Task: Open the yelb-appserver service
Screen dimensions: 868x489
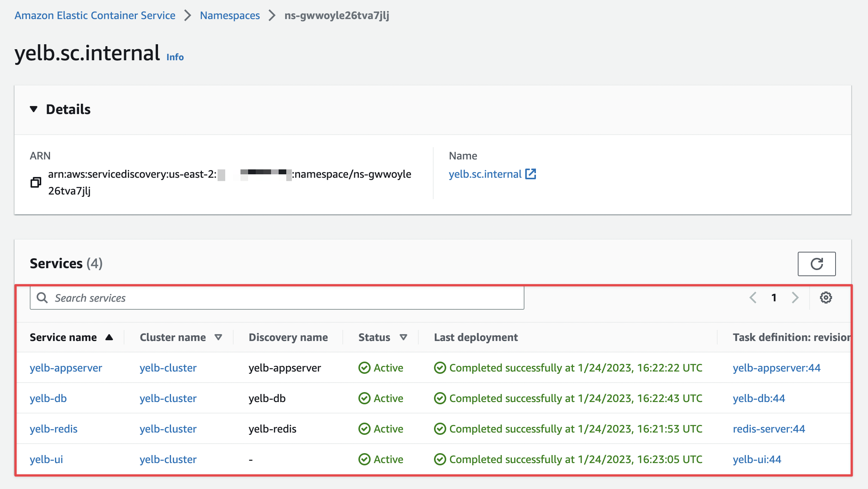Action: [66, 368]
